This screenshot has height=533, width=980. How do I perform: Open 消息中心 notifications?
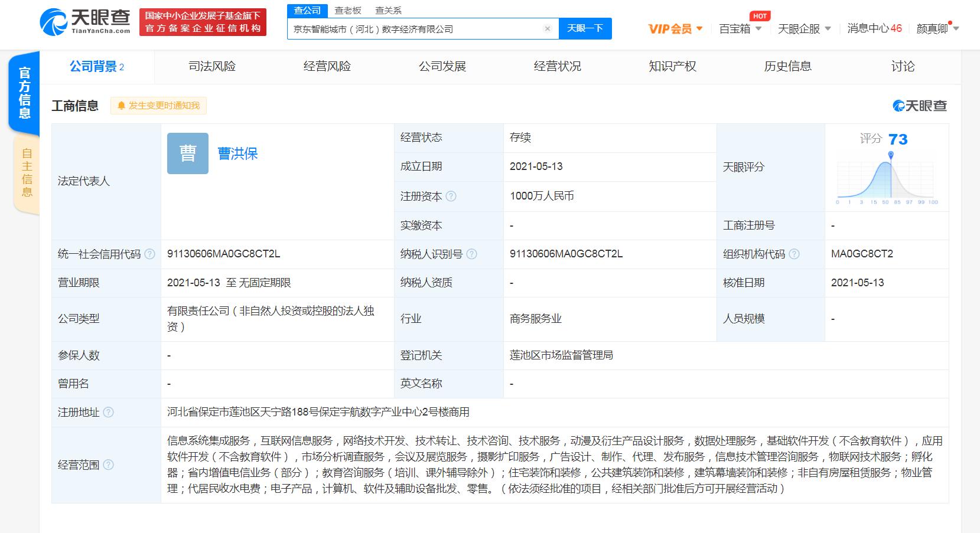[x=874, y=28]
